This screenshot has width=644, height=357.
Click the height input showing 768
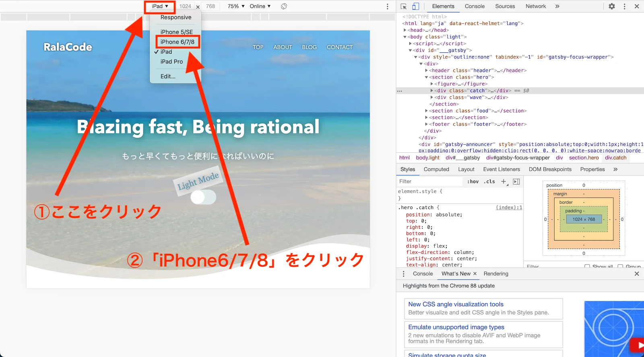pyautogui.click(x=211, y=6)
